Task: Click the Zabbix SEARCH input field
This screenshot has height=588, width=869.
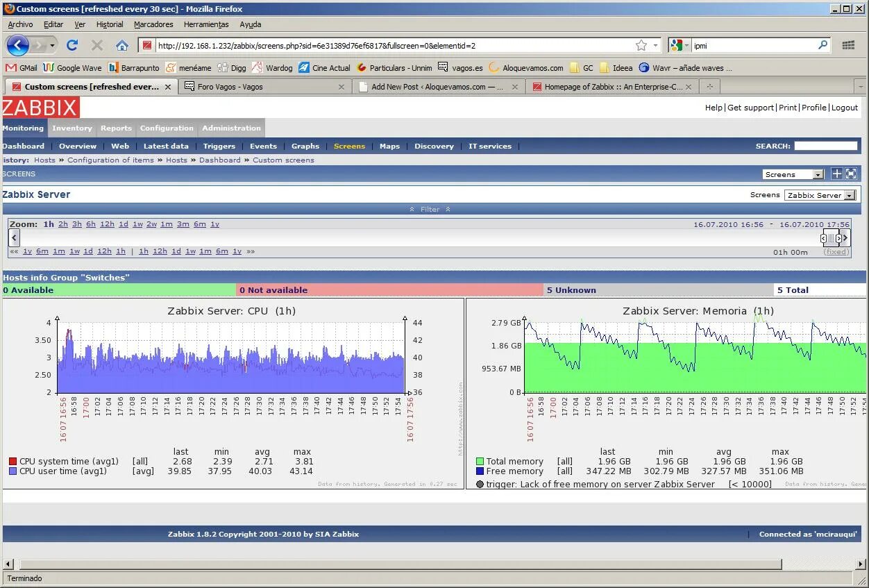Action: [825, 146]
